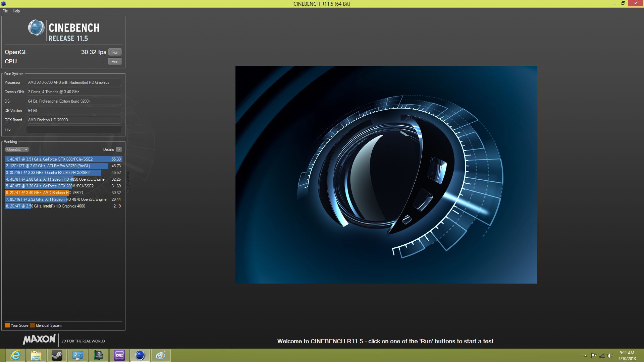This screenshot has height=362, width=644.
Task: Open File Explorer from the taskbar
Action: tap(36, 355)
